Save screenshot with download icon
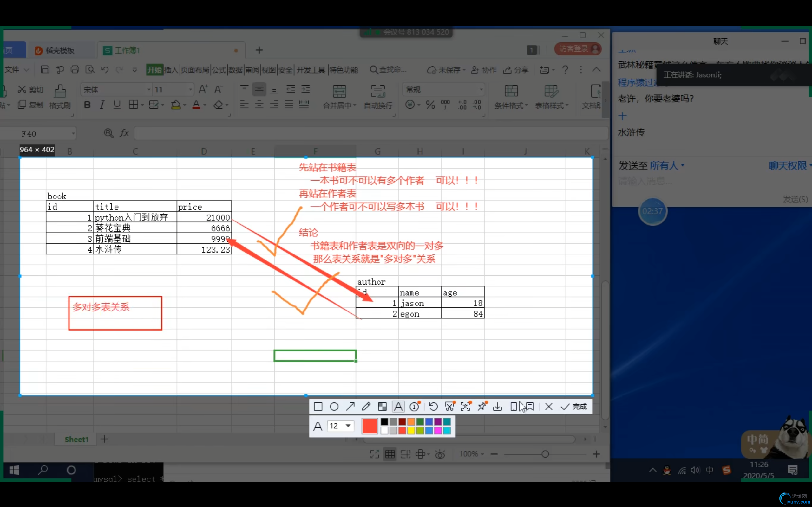 pos(497,407)
